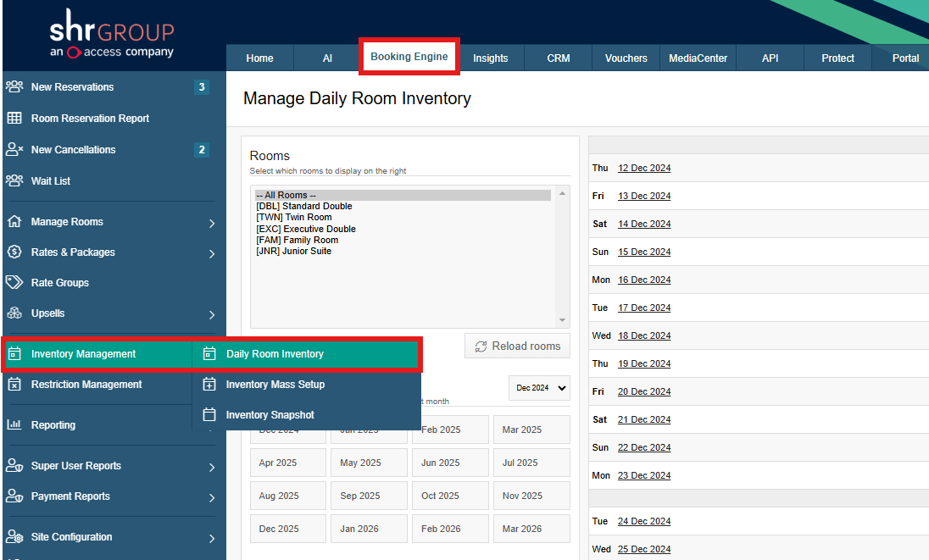The width and height of the screenshot is (929, 560).
Task: Click the New Reservations people icon
Action: coord(14,86)
